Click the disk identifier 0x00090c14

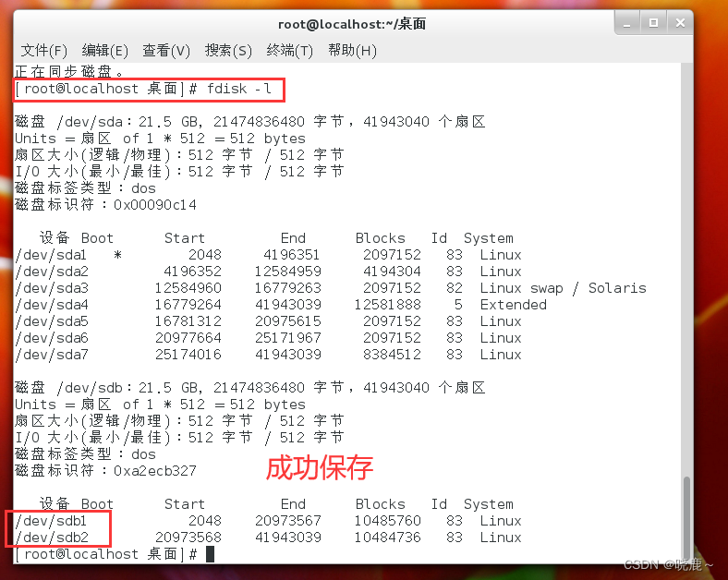coord(155,205)
